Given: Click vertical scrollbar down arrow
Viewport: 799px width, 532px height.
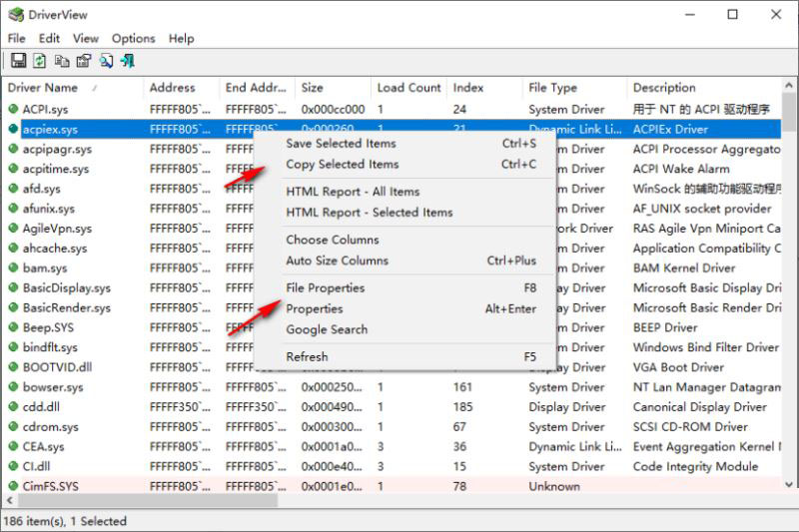Looking at the screenshot, I should pos(789,485).
